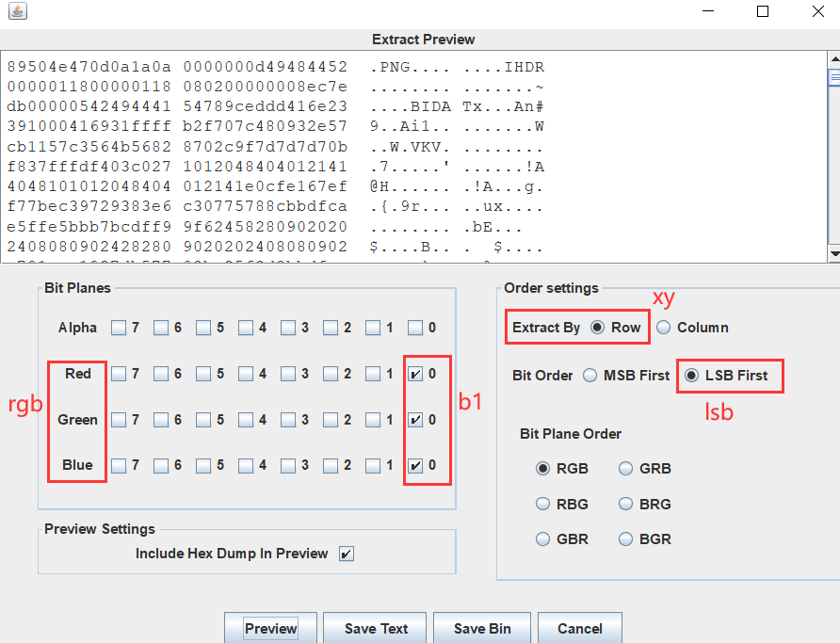
Task: Check the Alpha 7 bit plane checkbox
Action: click(119, 328)
